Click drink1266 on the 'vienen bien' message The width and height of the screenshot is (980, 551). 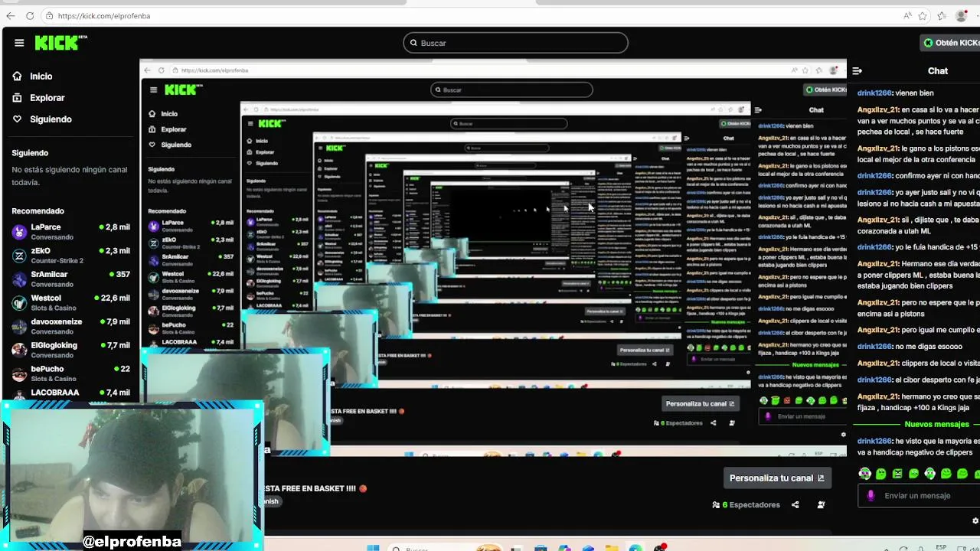click(874, 93)
